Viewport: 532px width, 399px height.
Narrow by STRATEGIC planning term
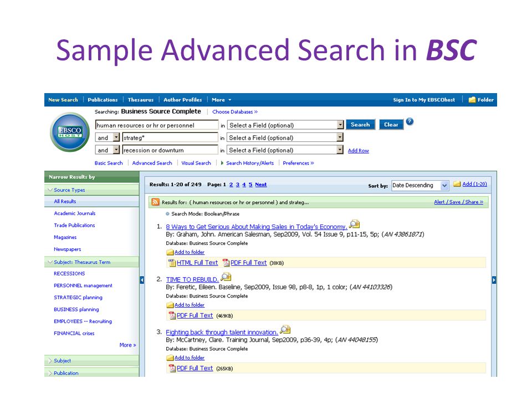click(x=78, y=298)
